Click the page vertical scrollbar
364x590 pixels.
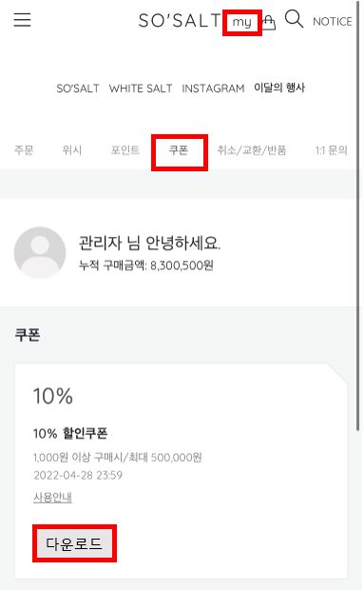tap(358, 216)
